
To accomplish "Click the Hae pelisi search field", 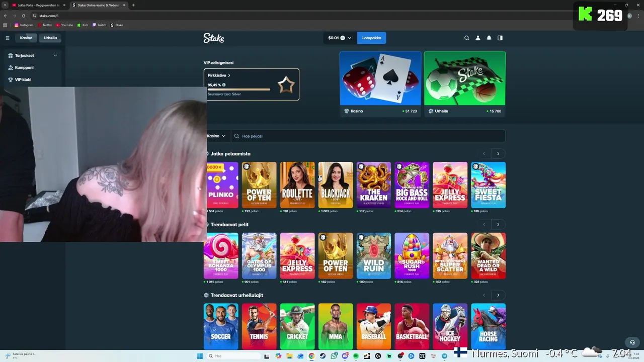I will 368,136.
